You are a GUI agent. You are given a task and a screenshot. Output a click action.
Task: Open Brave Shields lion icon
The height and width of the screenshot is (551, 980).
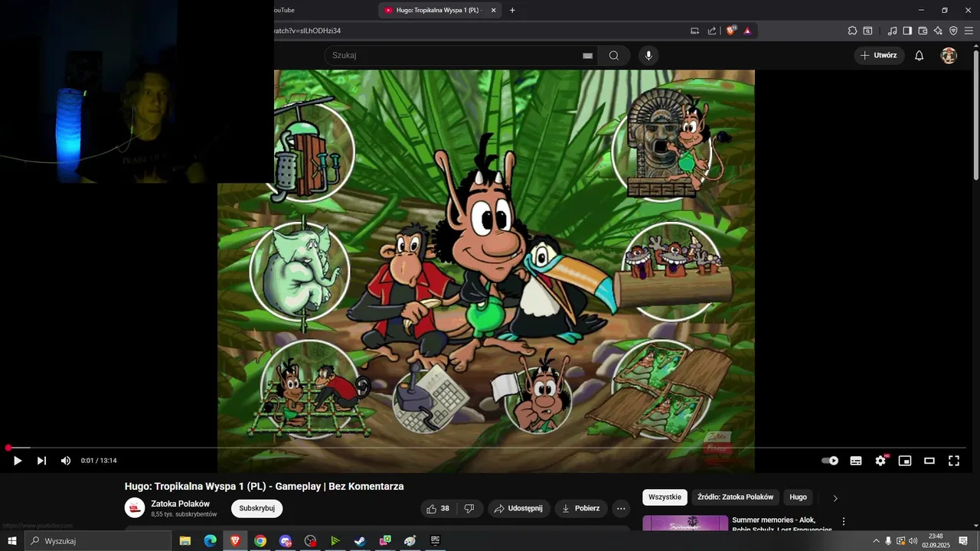[730, 31]
